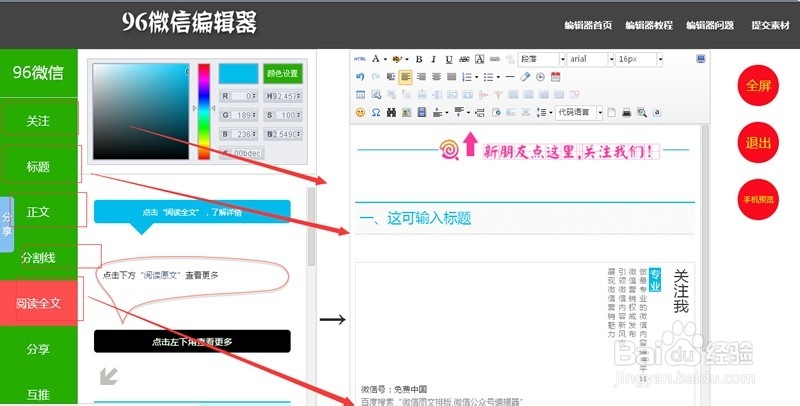Insert current time via clock icon
Screen dimensions: 800x406
(540, 77)
